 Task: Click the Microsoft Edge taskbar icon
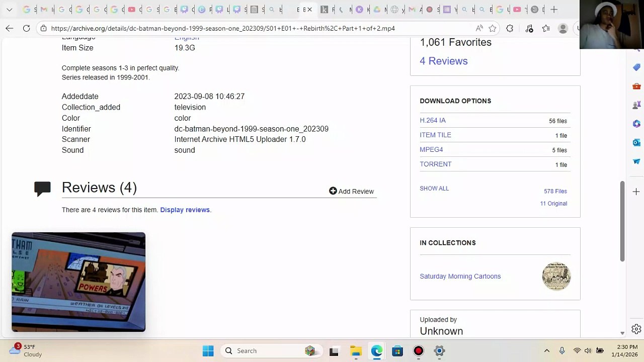tap(377, 351)
